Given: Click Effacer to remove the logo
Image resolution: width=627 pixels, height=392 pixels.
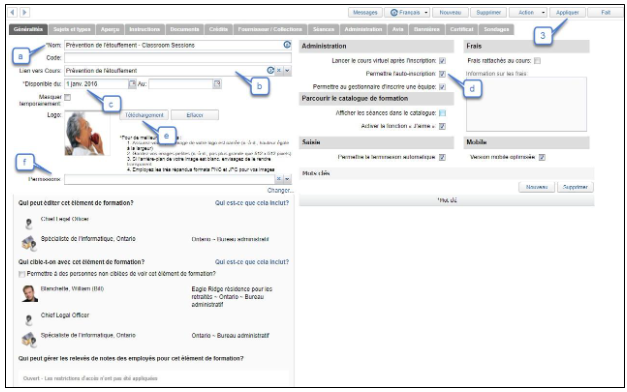Looking at the screenshot, I should [195, 115].
